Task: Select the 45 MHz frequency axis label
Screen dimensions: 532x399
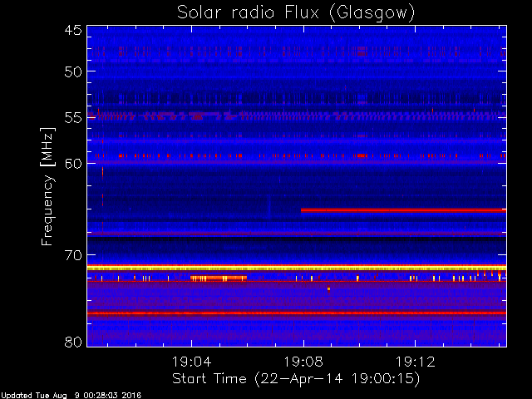Action: point(73,31)
